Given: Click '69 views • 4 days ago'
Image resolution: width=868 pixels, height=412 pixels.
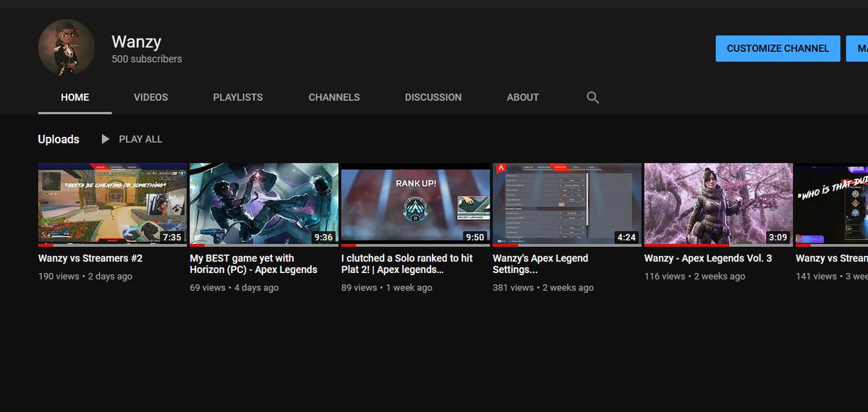Looking at the screenshot, I should coord(234,288).
